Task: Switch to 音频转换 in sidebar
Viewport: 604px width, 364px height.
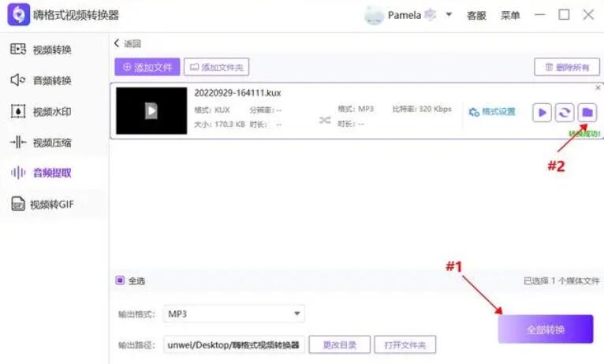Action: click(41, 80)
